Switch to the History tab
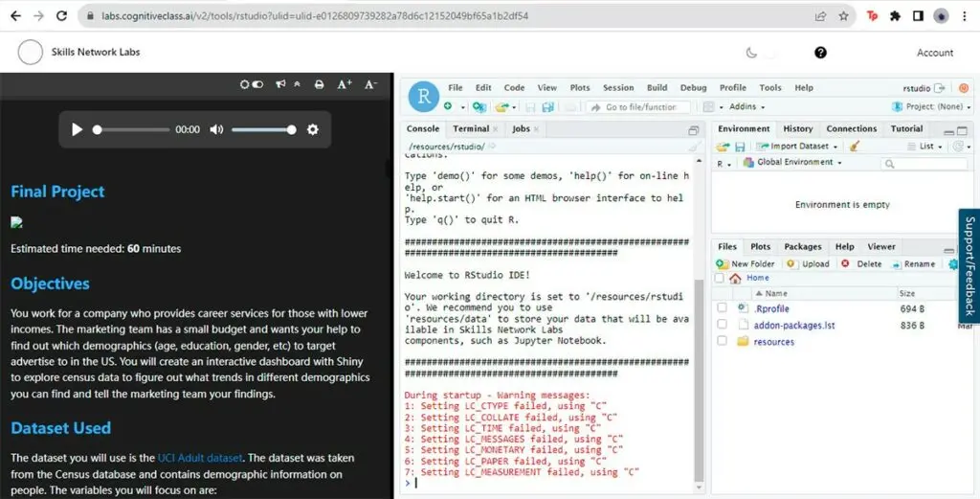The width and height of the screenshot is (980, 499). (x=798, y=128)
